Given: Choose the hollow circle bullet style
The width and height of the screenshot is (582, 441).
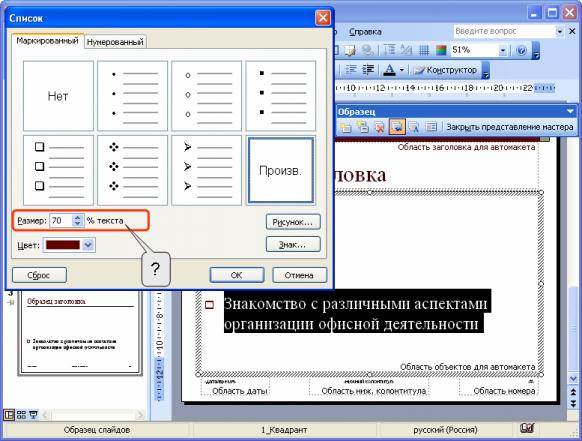Looking at the screenshot, I should pyautogui.click(x=207, y=96).
